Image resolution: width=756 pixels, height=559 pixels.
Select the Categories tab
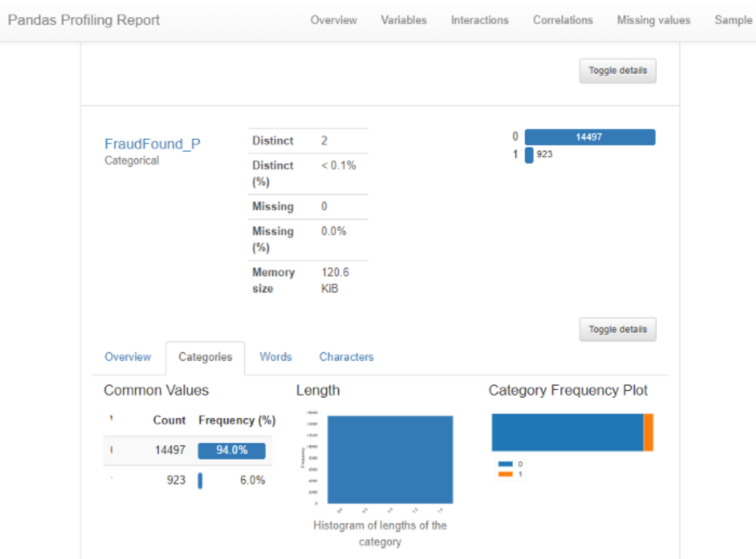205,357
